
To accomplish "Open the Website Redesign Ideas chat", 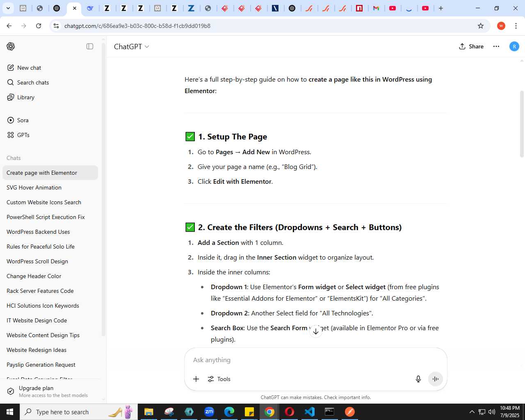I will pos(50,350).
